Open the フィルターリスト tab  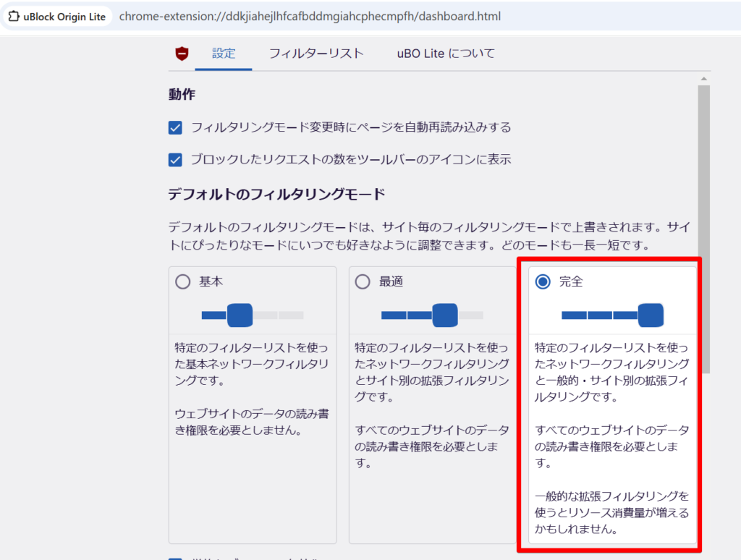click(x=316, y=54)
